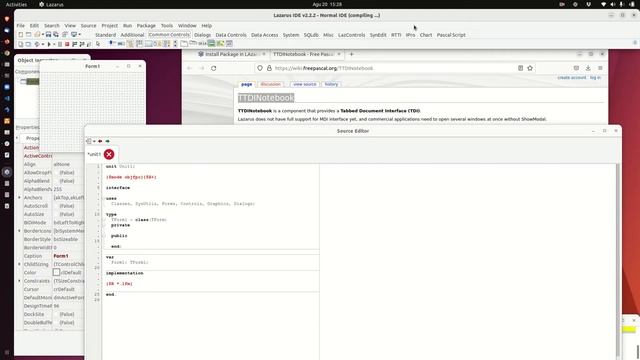
Task: Select the TUpDown component icon
Action: tap(176, 43)
